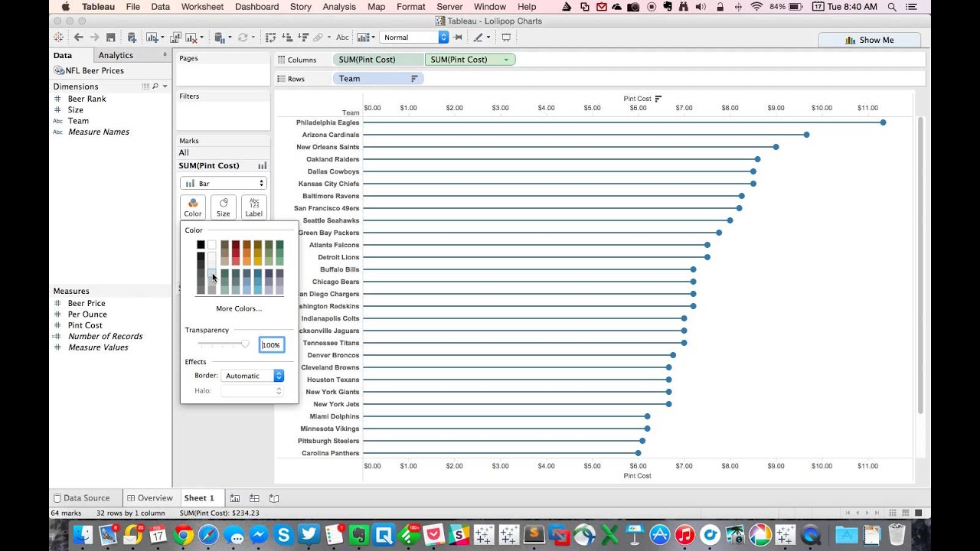Click the chart vertical scrollbar
The image size is (980, 551).
(x=921, y=264)
